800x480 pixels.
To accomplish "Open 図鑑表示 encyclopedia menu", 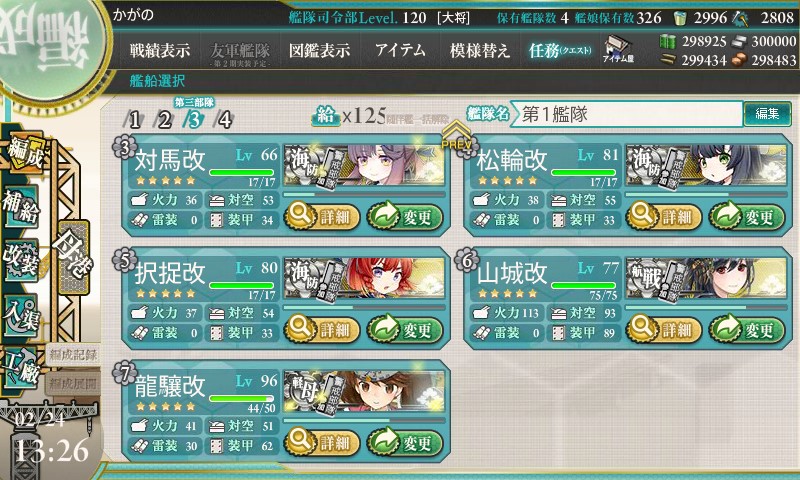I will click(x=319, y=50).
